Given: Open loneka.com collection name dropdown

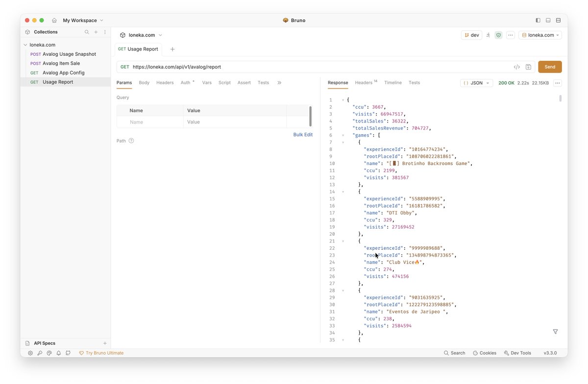Looking at the screenshot, I should (x=145, y=35).
